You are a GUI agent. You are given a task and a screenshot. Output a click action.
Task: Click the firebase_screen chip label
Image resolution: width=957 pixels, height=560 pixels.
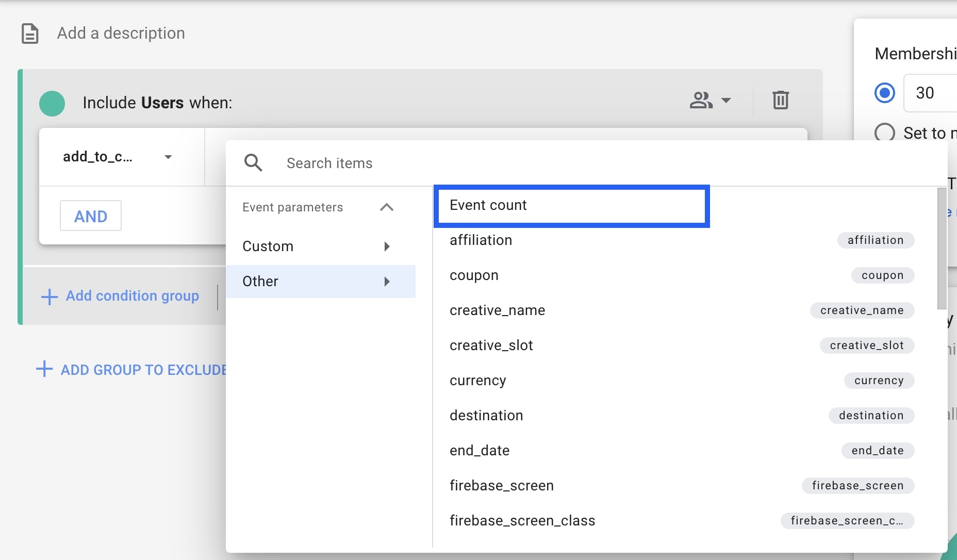(858, 486)
